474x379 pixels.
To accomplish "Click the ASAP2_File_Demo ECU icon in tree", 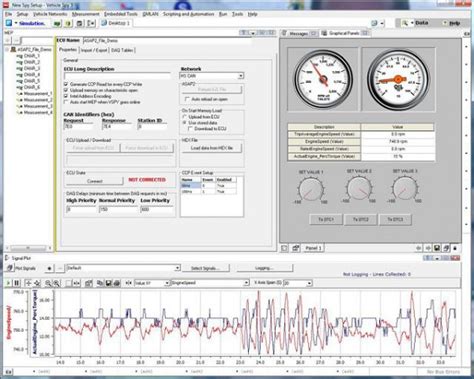I will point(13,49).
